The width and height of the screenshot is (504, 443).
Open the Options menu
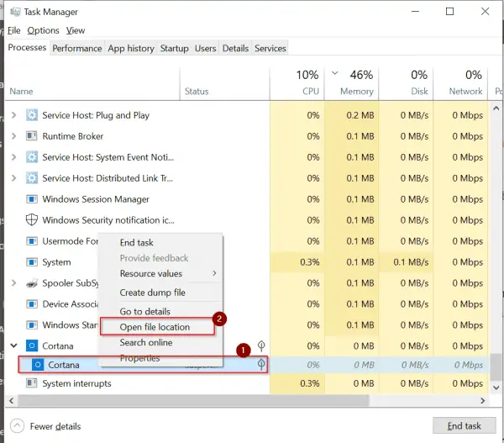coord(43,30)
